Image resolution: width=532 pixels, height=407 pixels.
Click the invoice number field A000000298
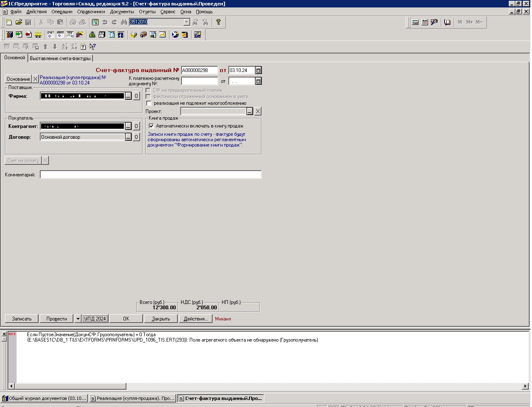tap(199, 70)
